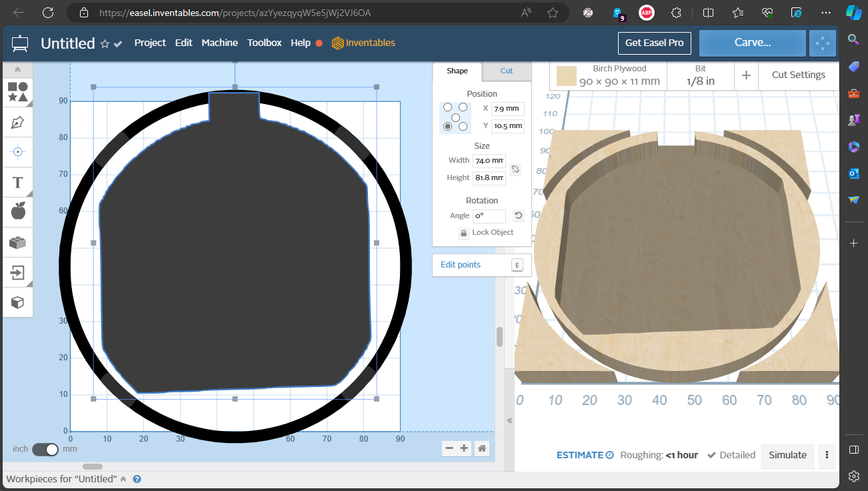The width and height of the screenshot is (868, 491).
Task: Click the home view button on canvas
Action: point(482,449)
